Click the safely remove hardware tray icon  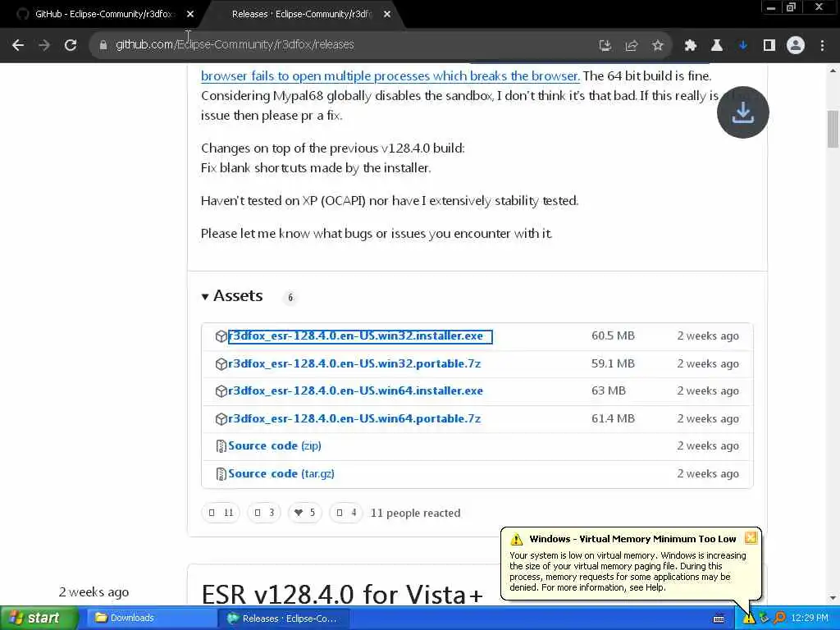click(x=764, y=619)
